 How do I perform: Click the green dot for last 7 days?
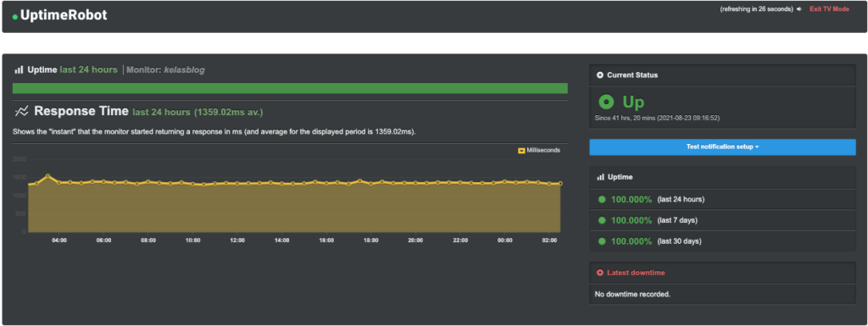tap(602, 220)
